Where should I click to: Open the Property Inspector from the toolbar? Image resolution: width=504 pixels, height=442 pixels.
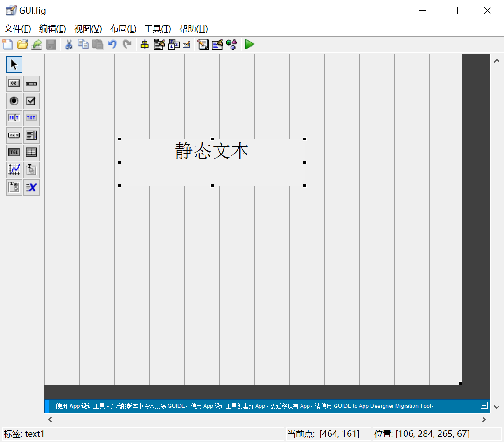217,44
